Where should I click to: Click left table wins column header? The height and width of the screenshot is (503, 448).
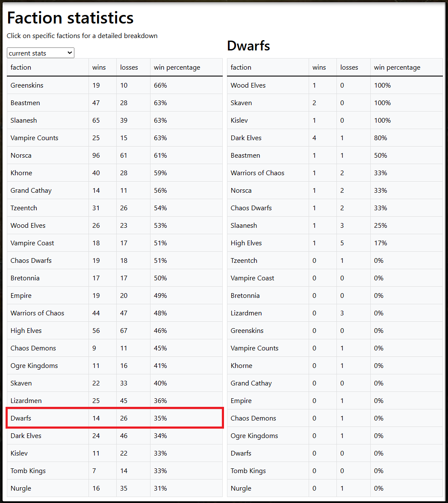click(103, 68)
